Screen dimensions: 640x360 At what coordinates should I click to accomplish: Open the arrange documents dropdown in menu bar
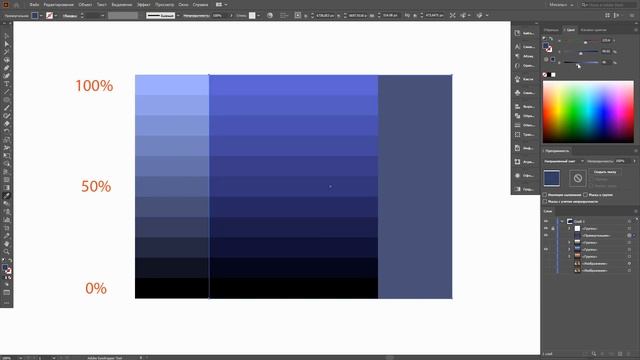(221, 4)
